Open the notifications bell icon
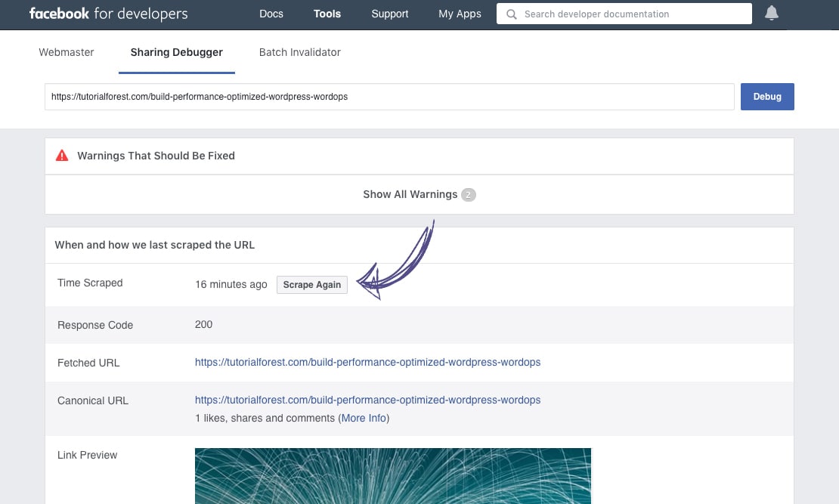 click(x=771, y=13)
